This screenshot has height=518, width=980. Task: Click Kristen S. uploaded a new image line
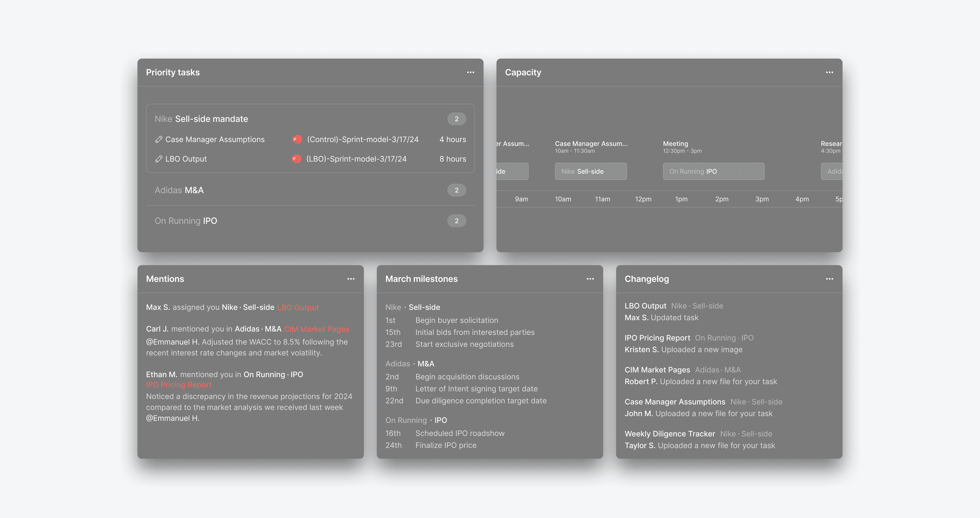683,350
